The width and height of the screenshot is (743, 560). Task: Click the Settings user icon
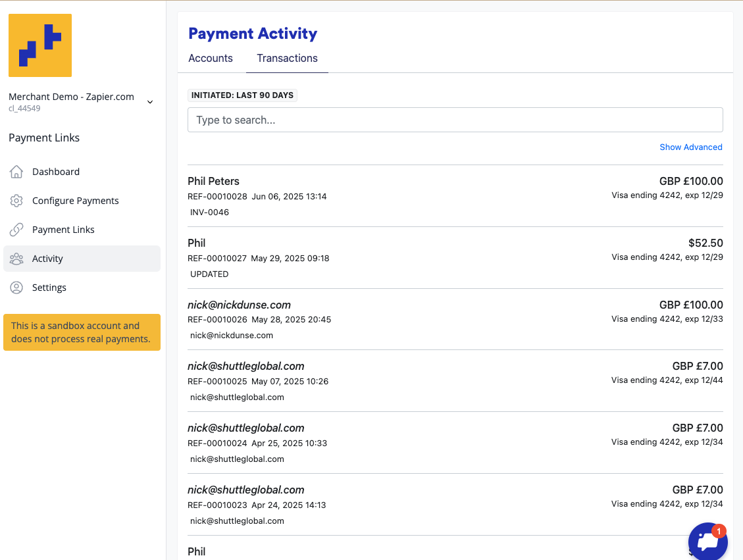pyautogui.click(x=16, y=288)
